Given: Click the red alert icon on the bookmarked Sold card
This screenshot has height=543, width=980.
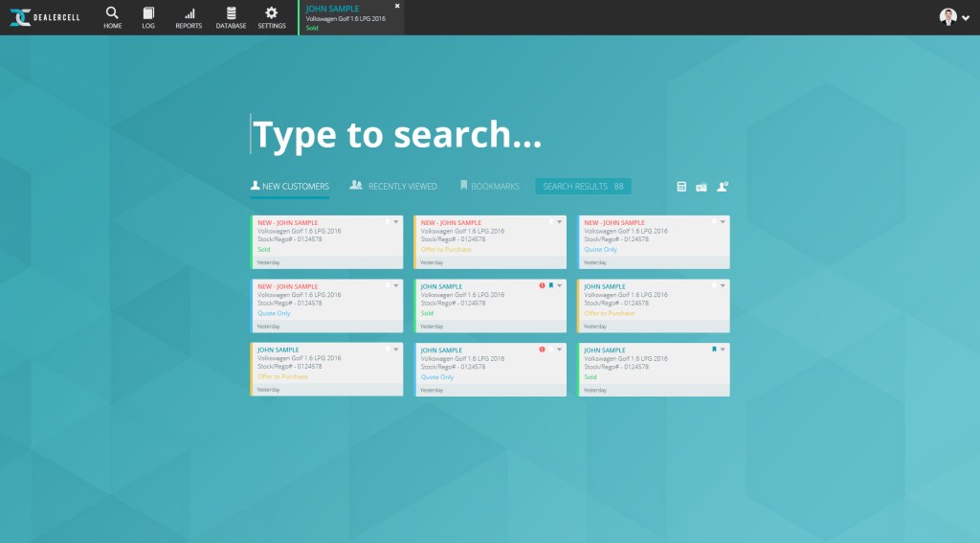Looking at the screenshot, I should click(542, 285).
